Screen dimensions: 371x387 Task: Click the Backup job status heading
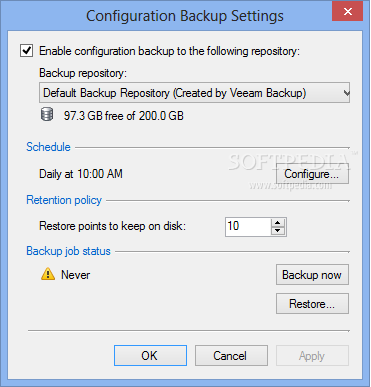click(x=68, y=251)
